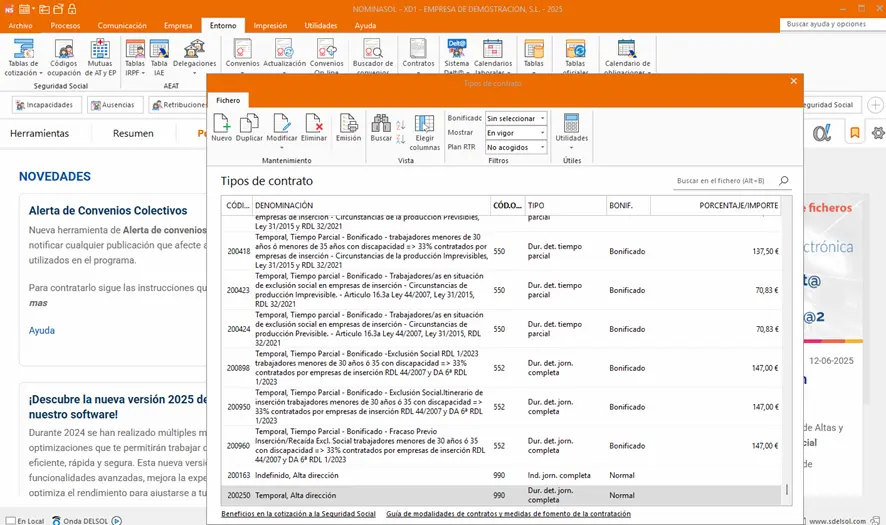Switch to the Impresión ribbon tab
886x525 pixels.
point(270,25)
